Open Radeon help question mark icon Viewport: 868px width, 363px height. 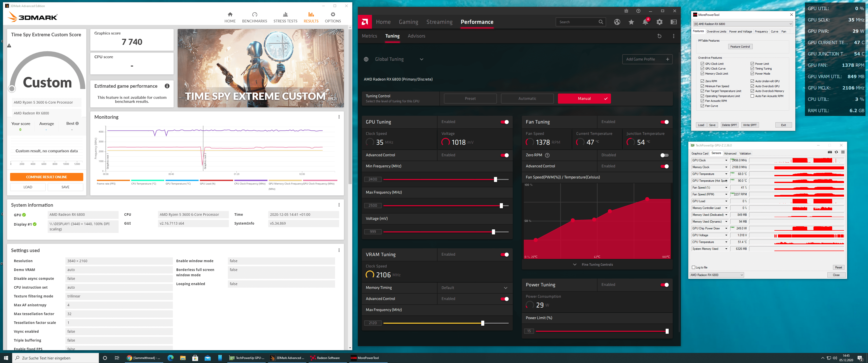[638, 11]
